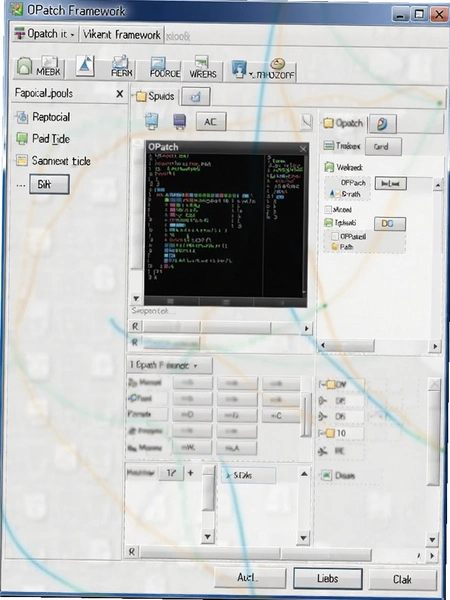Click up arrow of right panel vertical scrollbar
450x600 pixels.
(x=438, y=186)
